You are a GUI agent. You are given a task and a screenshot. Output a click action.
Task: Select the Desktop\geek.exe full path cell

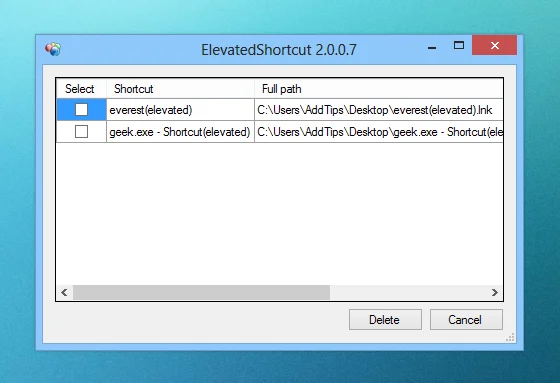379,132
